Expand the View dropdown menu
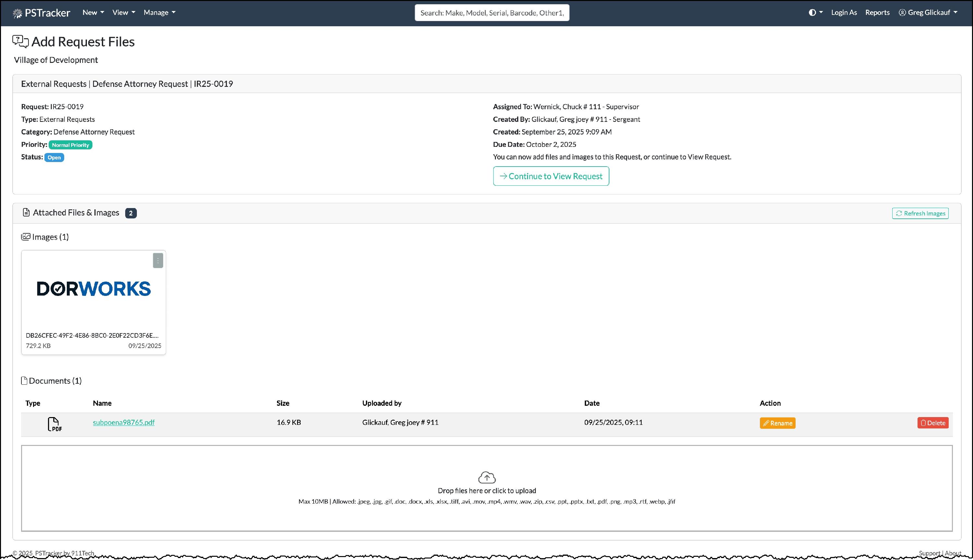The image size is (973, 560). (x=124, y=13)
